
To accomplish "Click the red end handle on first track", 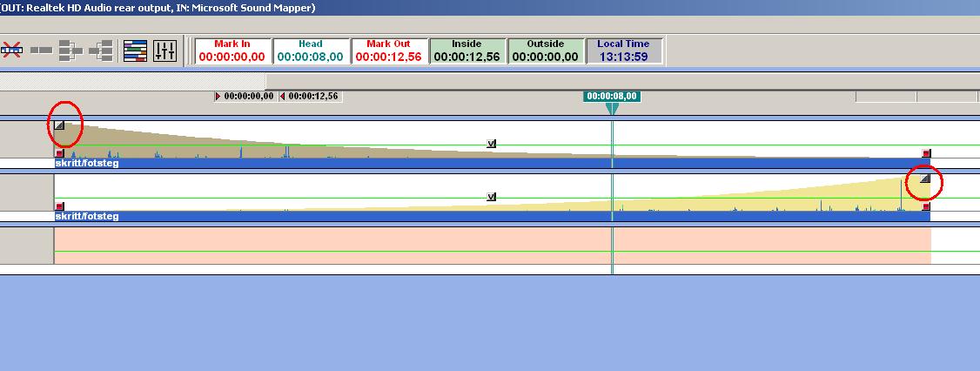I will click(x=926, y=153).
